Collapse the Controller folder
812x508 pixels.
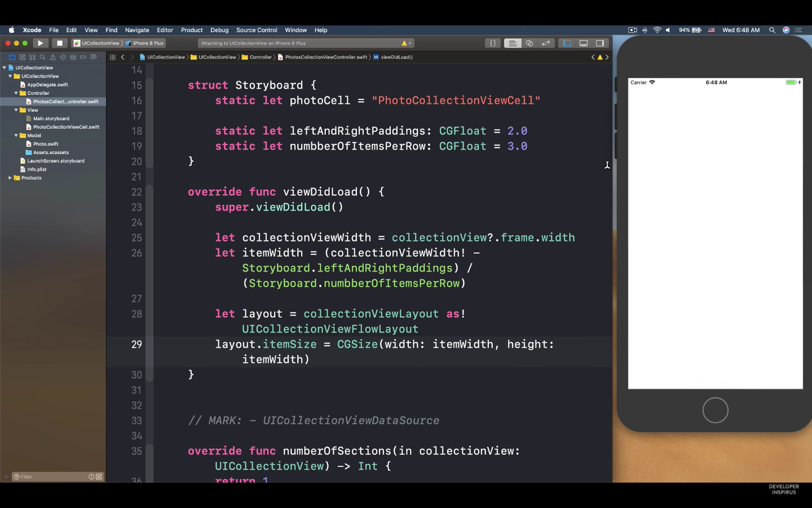pyautogui.click(x=16, y=93)
